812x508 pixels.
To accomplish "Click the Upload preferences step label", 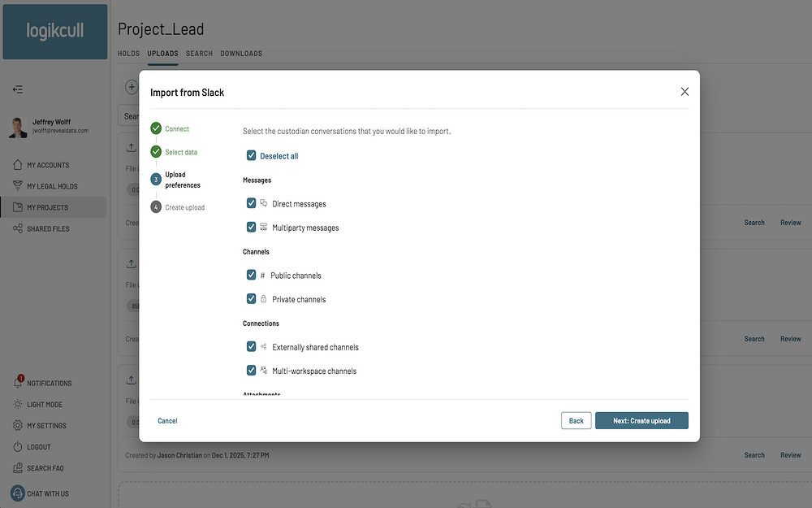I will click(183, 180).
